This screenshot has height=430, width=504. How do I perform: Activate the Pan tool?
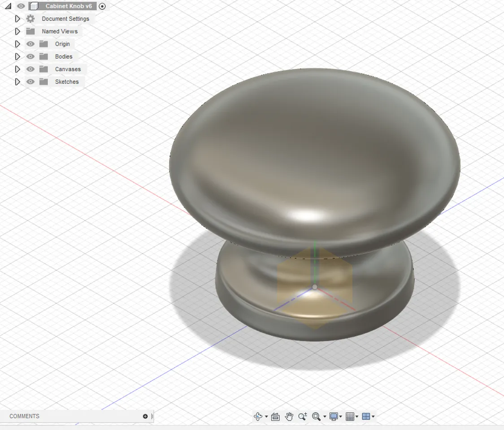289,416
